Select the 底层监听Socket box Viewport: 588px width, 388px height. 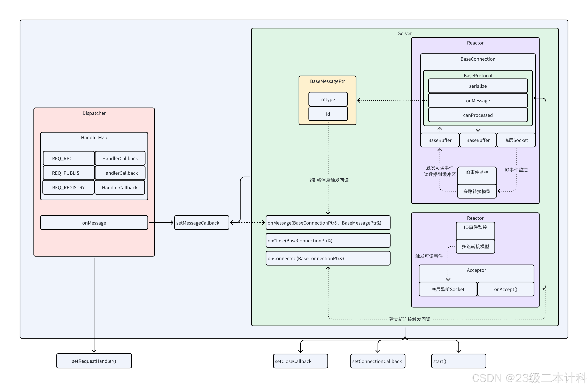pos(448,289)
